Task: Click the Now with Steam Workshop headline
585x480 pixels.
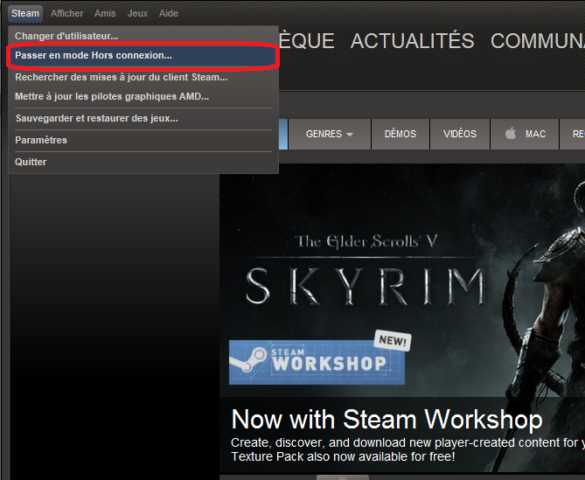Action: [x=387, y=420]
